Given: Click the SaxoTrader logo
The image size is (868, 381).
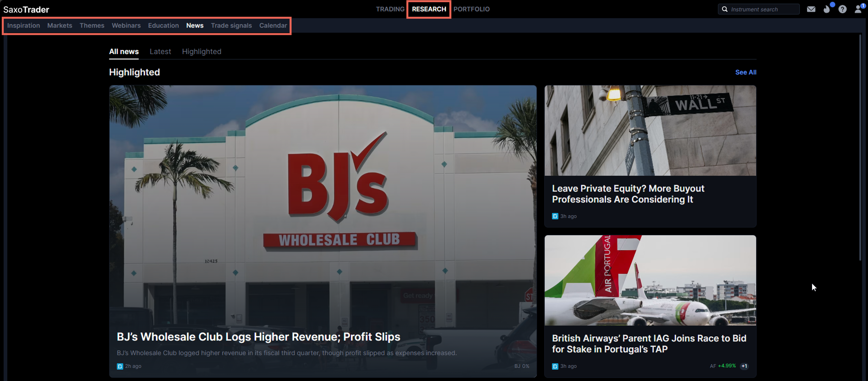Looking at the screenshot, I should click(26, 9).
